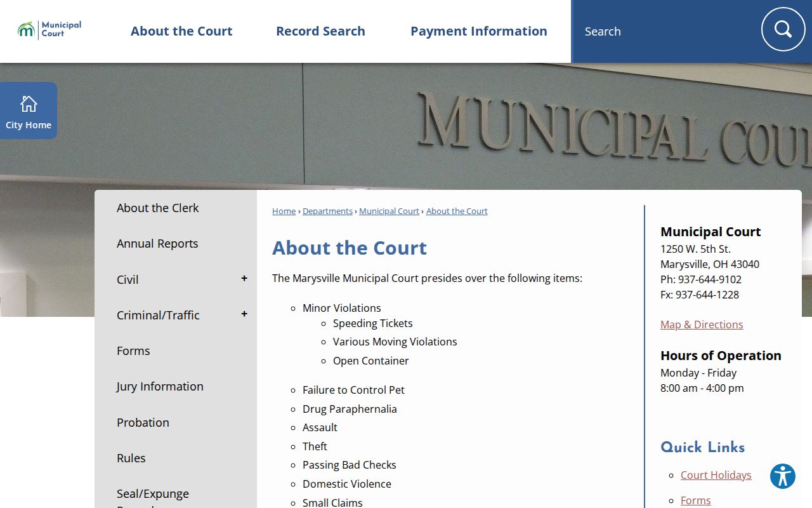This screenshot has height=508, width=812.
Task: Open Court Holidays quick link
Action: tap(716, 475)
